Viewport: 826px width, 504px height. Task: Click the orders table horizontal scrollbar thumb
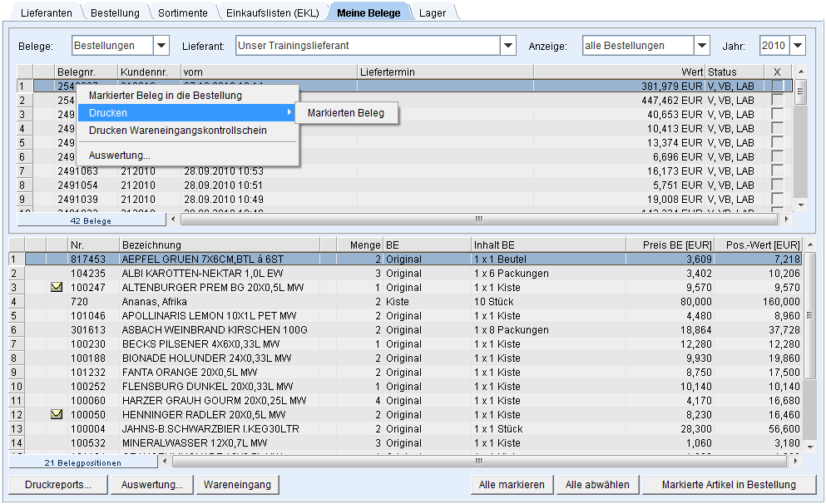point(478,220)
